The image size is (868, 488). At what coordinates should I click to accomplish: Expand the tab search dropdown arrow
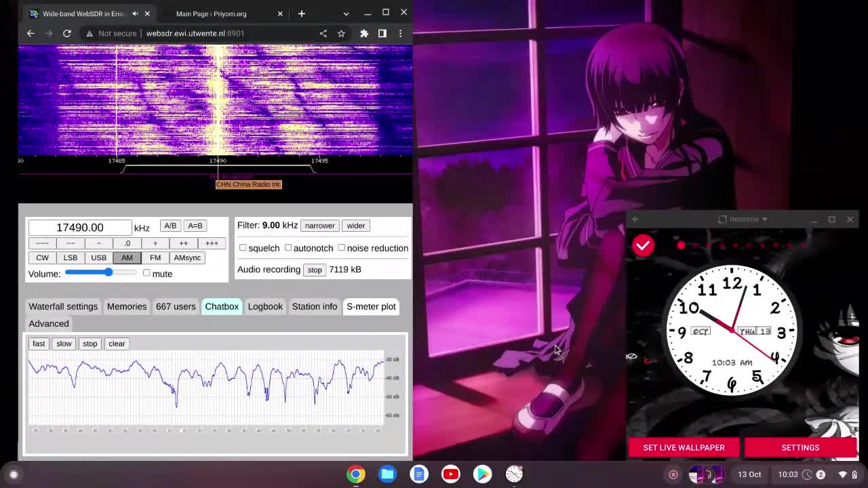coord(346,14)
